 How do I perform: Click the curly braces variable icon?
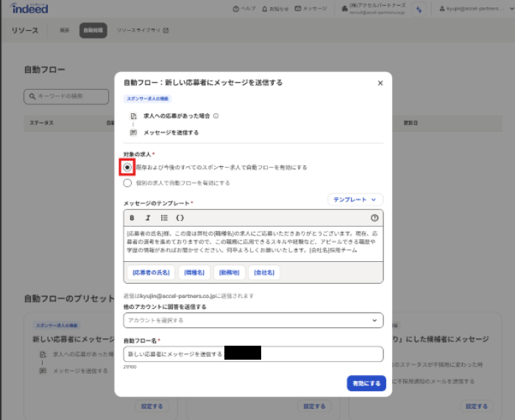pyautogui.click(x=180, y=218)
